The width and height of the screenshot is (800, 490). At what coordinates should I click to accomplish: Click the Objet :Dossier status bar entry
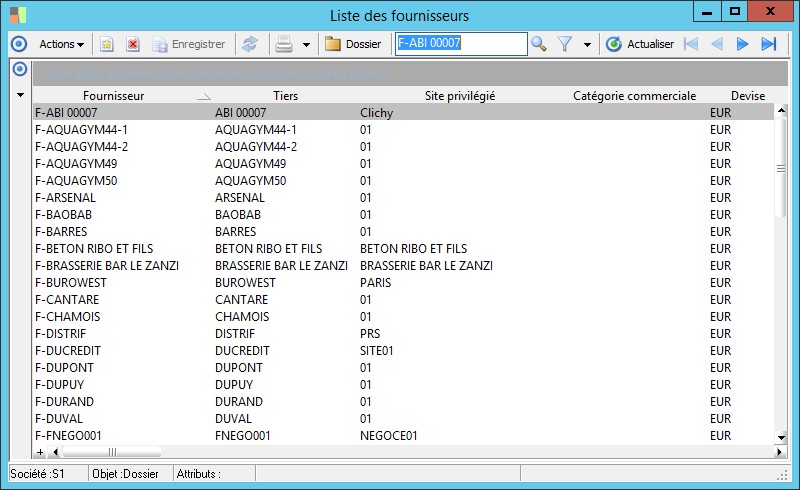coord(125,474)
